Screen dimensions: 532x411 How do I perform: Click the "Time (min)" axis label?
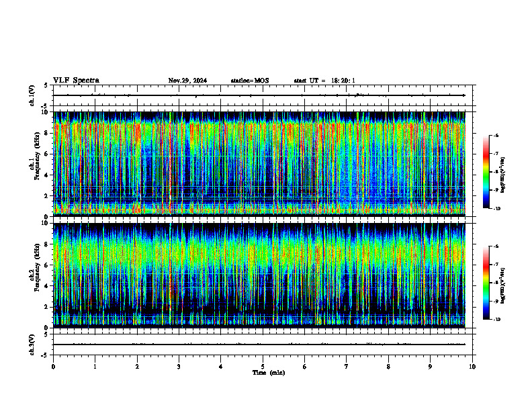tap(269, 373)
